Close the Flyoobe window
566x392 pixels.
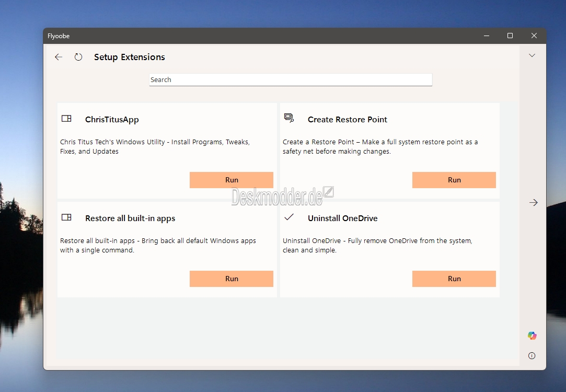[x=534, y=36]
